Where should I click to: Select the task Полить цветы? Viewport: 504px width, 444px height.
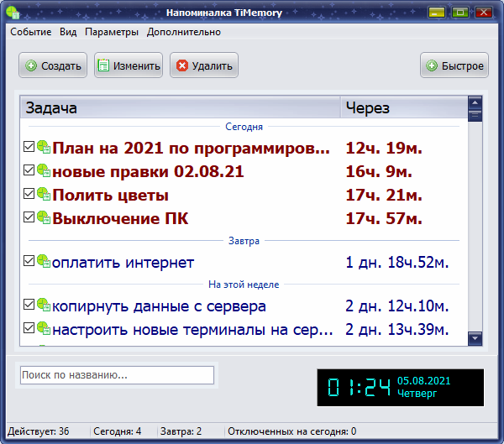[111, 195]
